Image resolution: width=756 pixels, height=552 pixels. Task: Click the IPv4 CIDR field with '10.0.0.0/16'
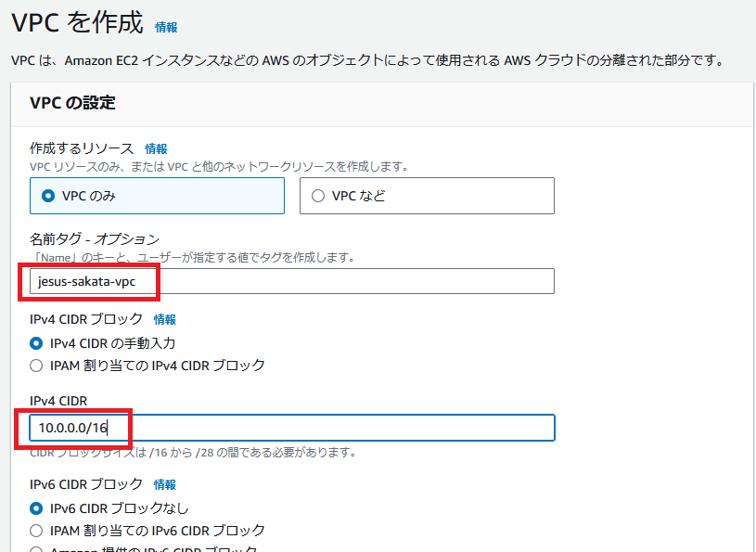pyautogui.click(x=291, y=428)
